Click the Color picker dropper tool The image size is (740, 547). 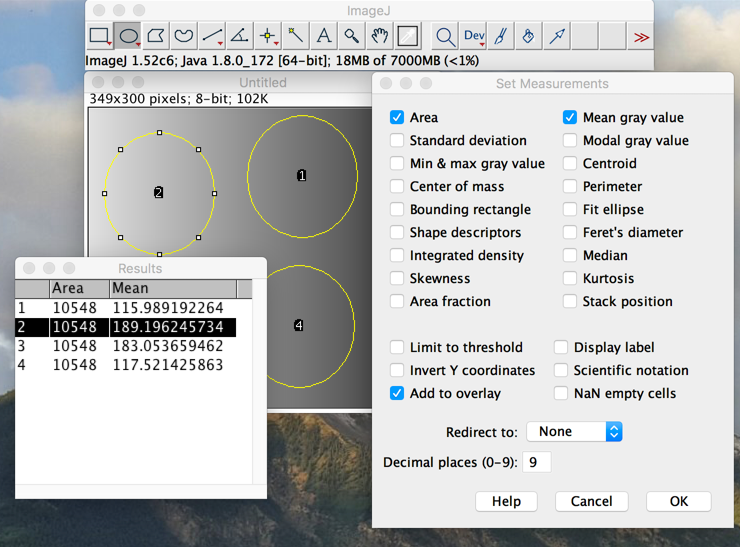coord(408,36)
